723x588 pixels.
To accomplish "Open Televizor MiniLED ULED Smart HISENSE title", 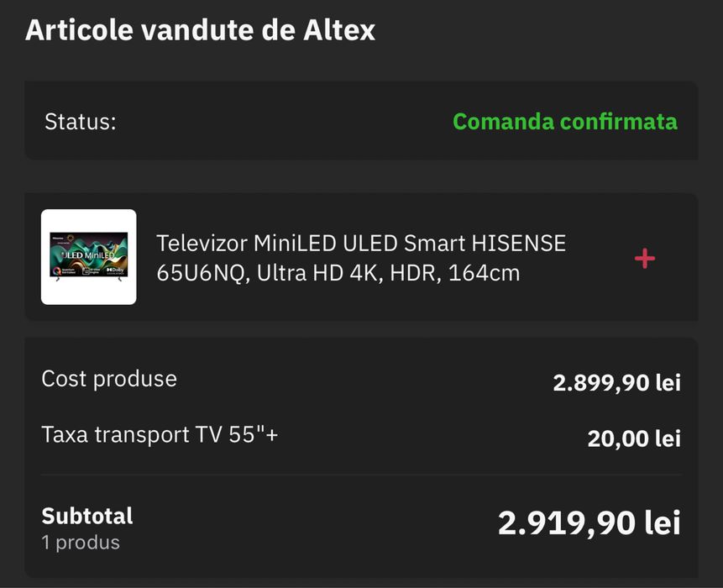I will point(361,258).
